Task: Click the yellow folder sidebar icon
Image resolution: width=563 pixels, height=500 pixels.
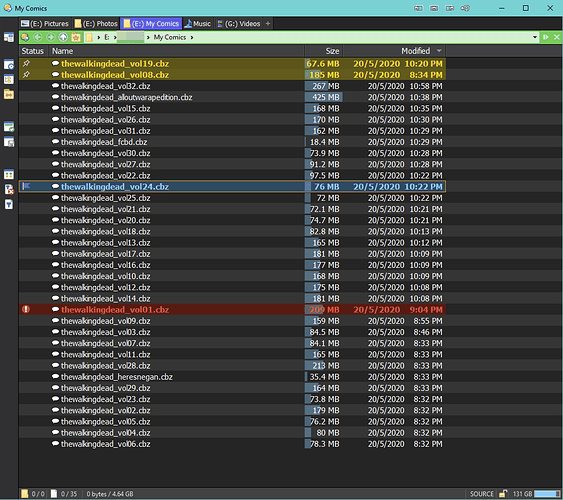Action: [x=9, y=94]
